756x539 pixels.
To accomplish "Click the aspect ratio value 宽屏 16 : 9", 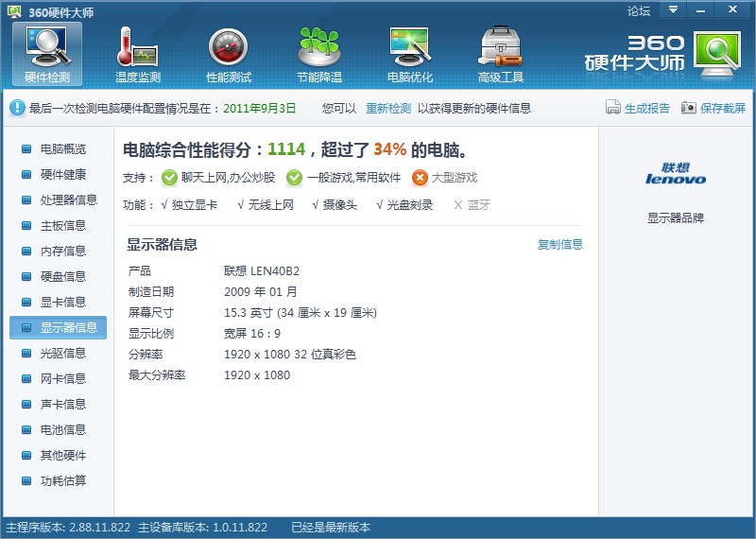I will 252,334.
